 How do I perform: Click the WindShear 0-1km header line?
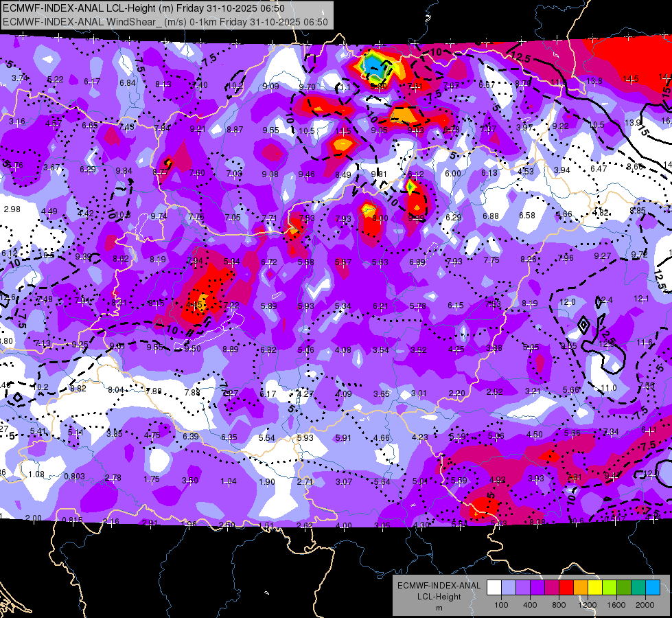(165, 22)
